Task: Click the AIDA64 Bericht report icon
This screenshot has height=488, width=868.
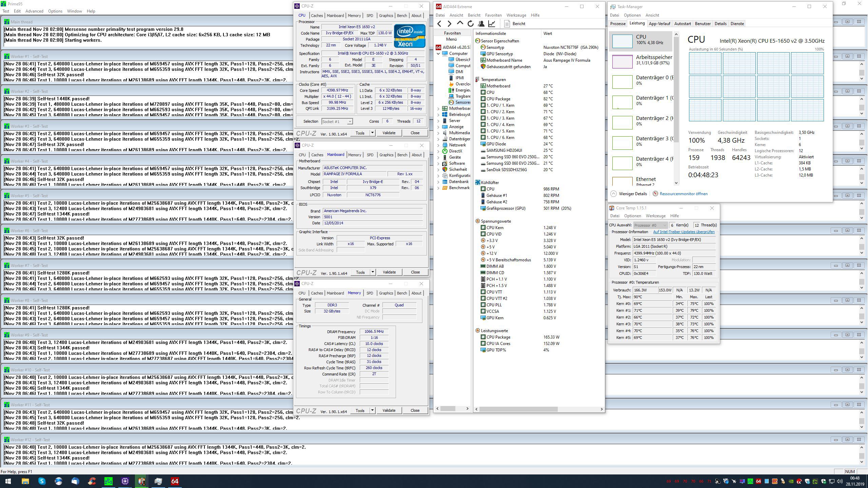Action: tap(507, 24)
